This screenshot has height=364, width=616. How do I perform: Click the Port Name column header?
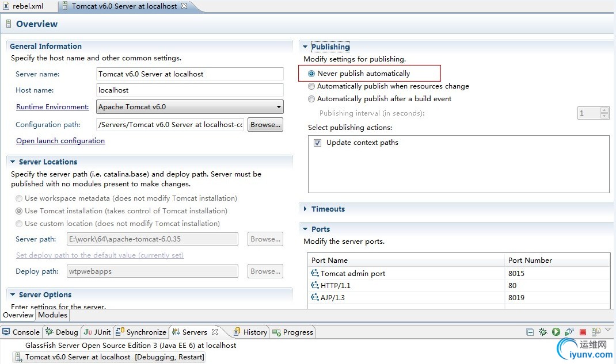(x=406, y=260)
